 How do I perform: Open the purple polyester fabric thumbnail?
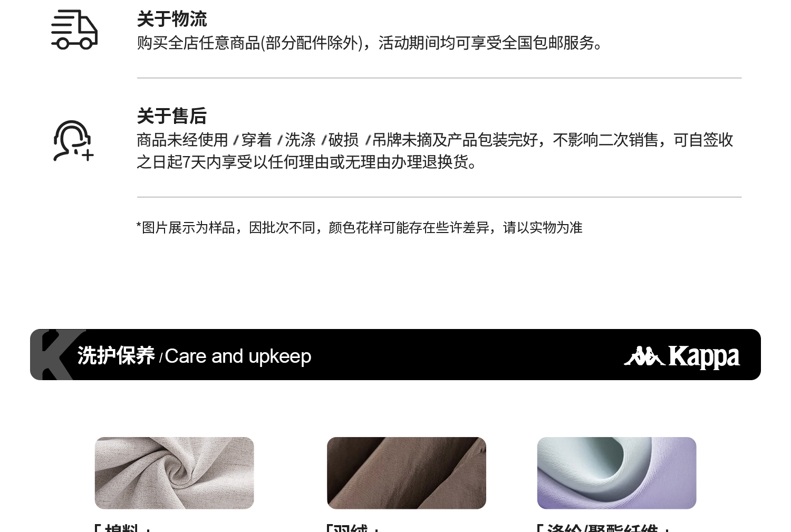pyautogui.click(x=616, y=473)
